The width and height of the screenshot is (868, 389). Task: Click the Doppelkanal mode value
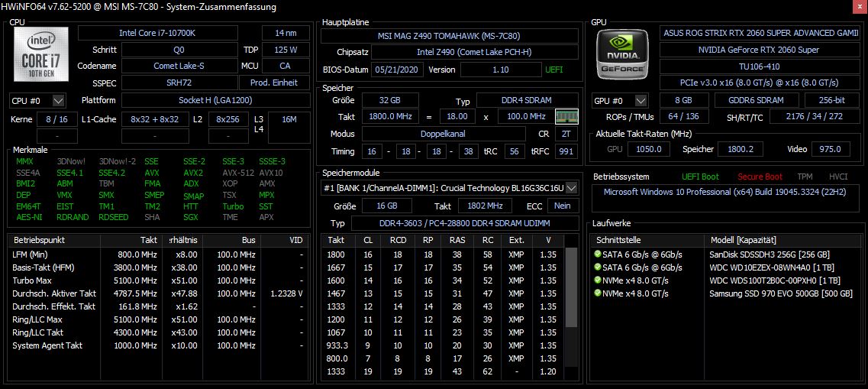point(444,134)
